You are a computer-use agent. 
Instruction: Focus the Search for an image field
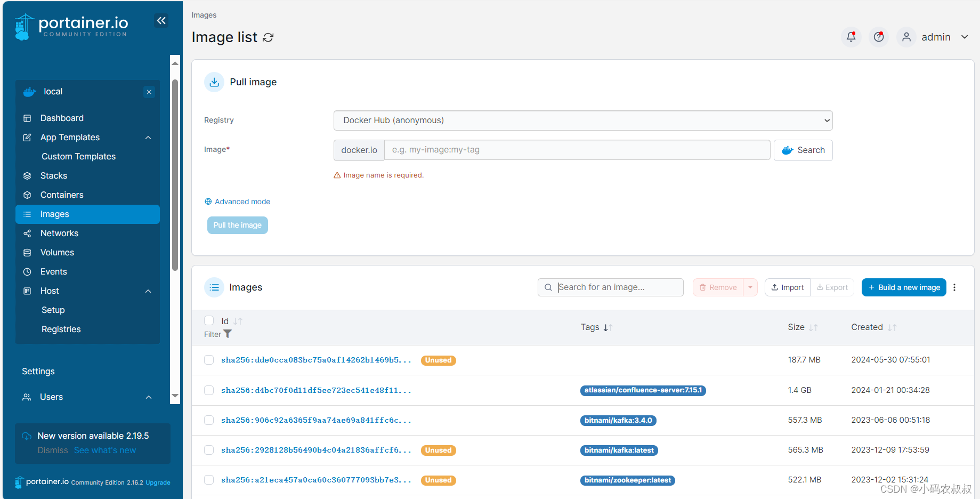point(611,287)
